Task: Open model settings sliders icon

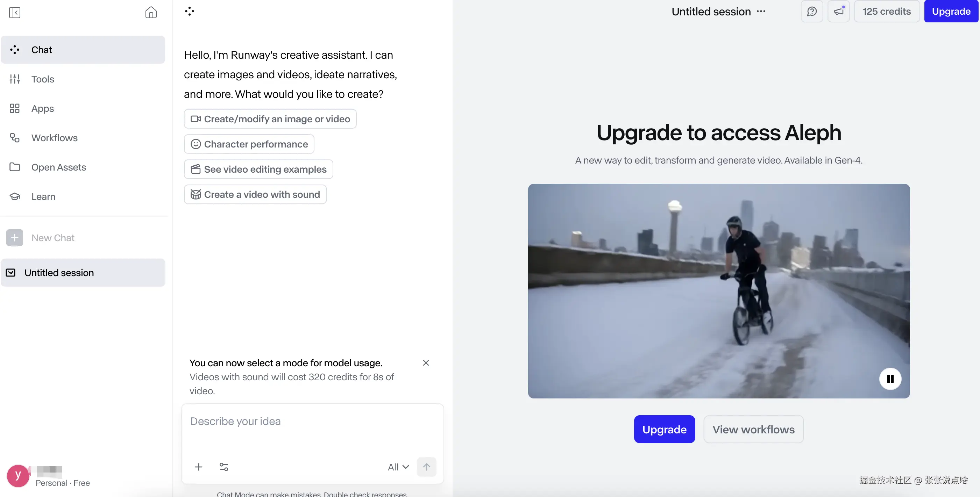Action: [224, 467]
